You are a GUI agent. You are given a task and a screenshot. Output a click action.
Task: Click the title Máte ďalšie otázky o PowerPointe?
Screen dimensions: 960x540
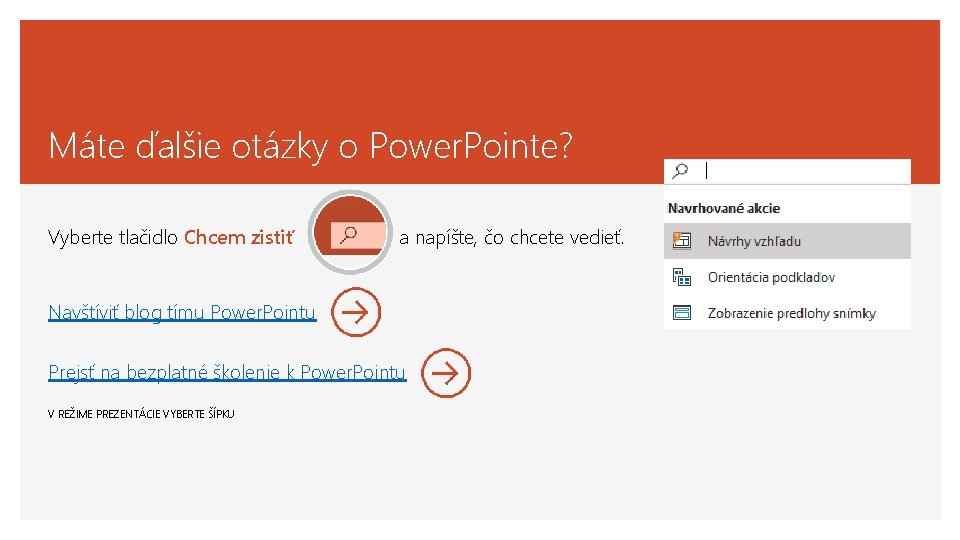click(310, 146)
